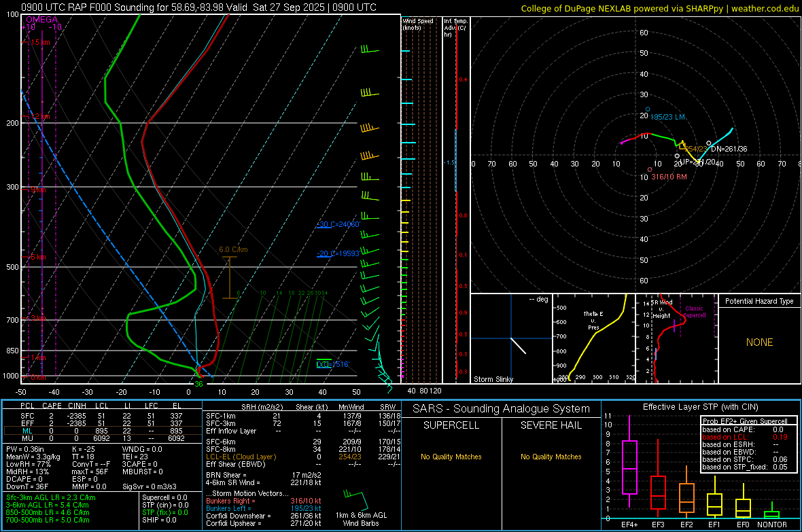802x532 pixels.
Task: Click the LowRH = 77% value
Action: click(28, 465)
